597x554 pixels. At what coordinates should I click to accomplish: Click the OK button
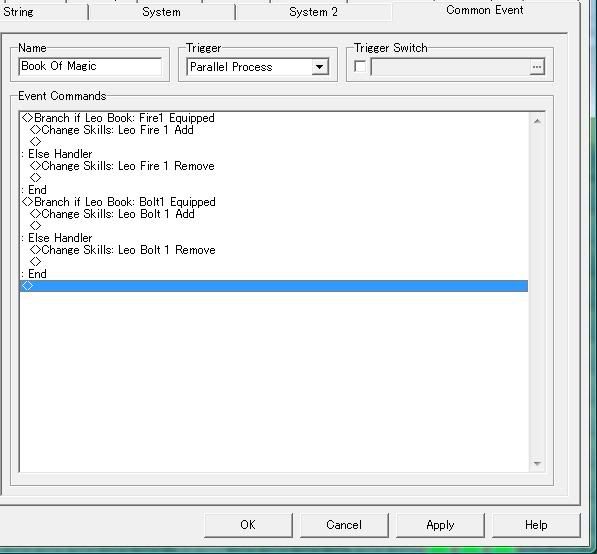tap(248, 525)
